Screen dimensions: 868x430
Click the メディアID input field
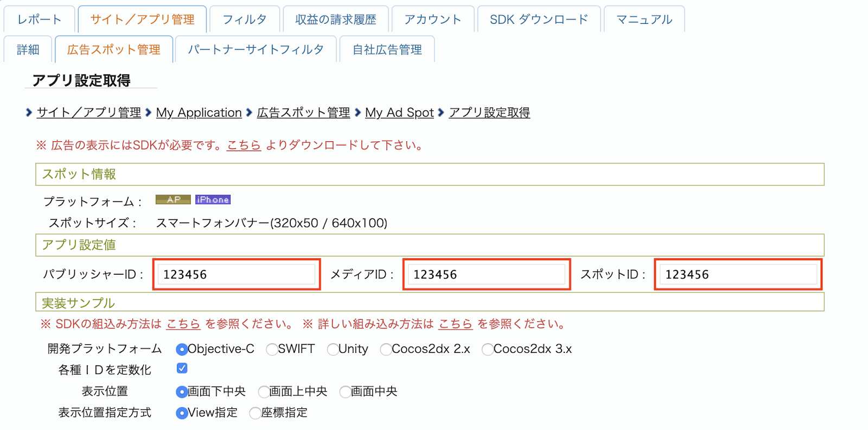click(486, 274)
